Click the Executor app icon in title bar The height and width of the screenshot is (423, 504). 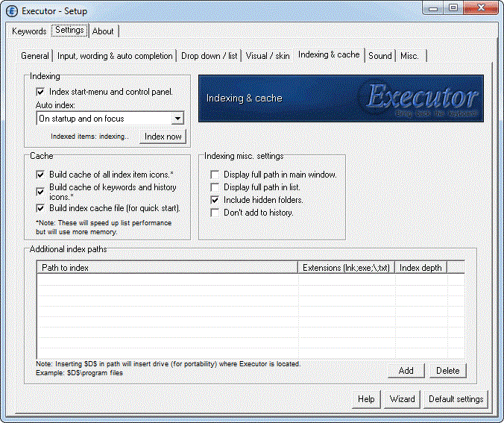pyautogui.click(x=11, y=10)
